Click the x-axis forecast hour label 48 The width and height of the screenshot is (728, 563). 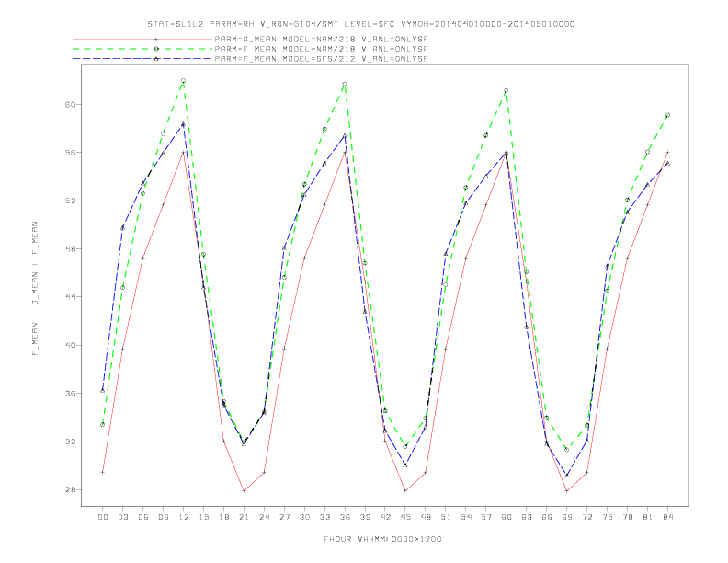[426, 517]
